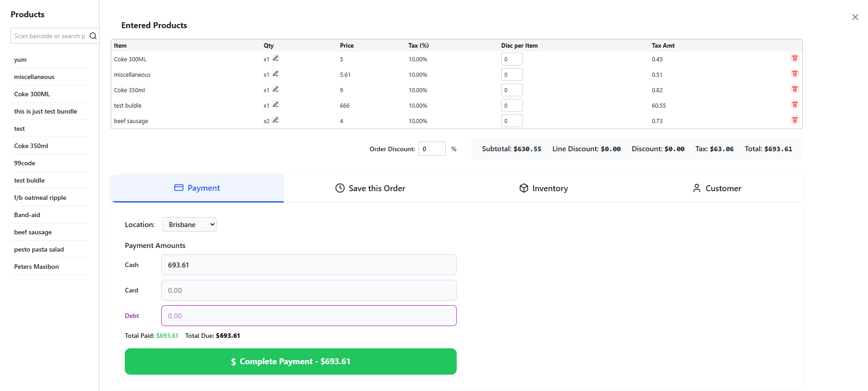Expand the Location dropdown showing Brisbane
This screenshot has width=868, height=391.
click(x=189, y=224)
